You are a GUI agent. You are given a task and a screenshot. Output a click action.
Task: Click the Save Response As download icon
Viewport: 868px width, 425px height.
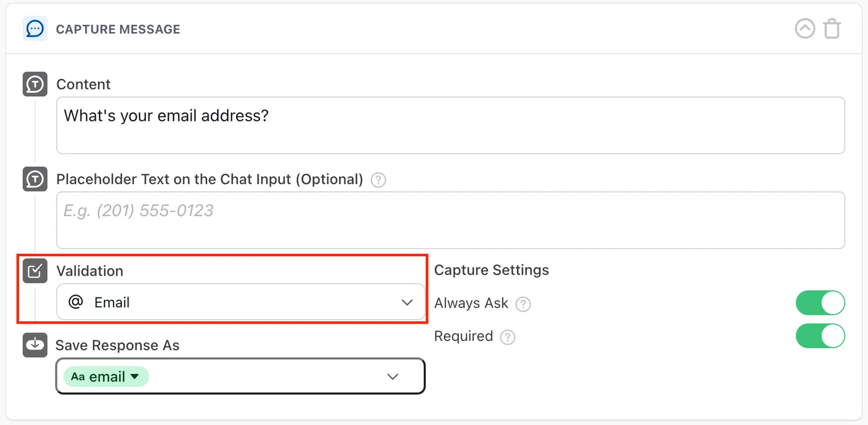click(x=35, y=345)
